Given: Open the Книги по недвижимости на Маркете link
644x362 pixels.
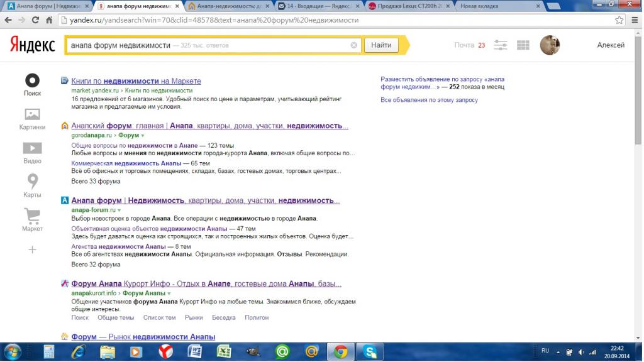Looking at the screenshot, I should click(x=136, y=81).
